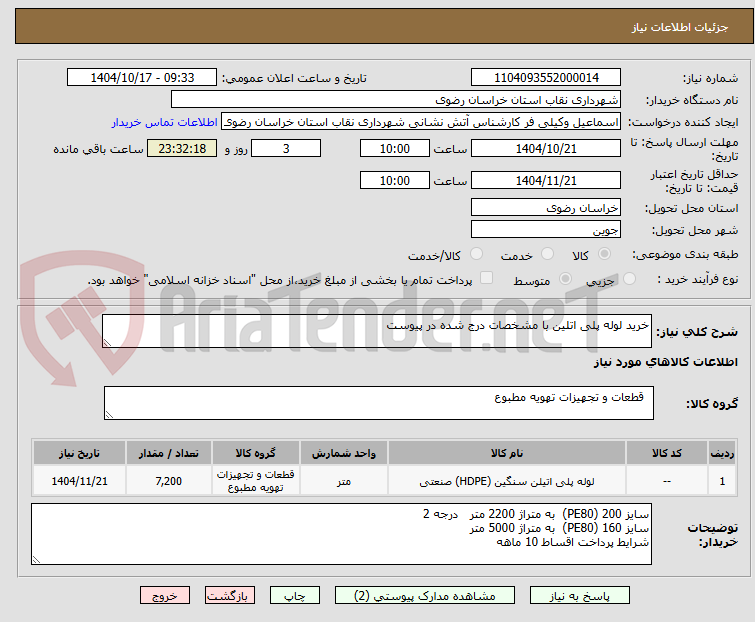Click the توضیحات خریدار text area

[x=341, y=534]
